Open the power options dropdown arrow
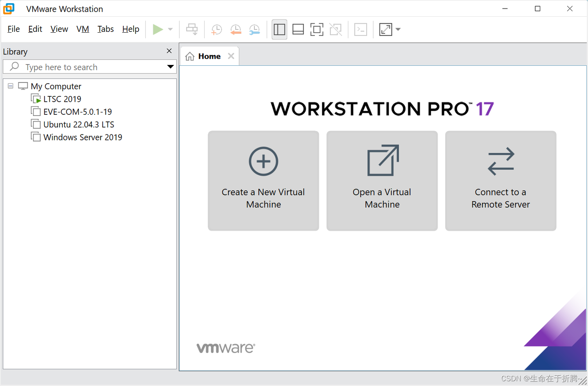Viewport: 588px width, 386px height. [x=170, y=29]
